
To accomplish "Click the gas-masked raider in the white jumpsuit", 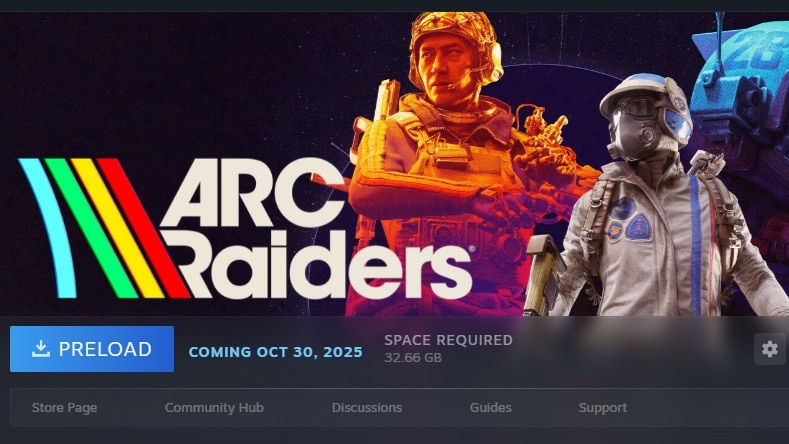I will click(659, 201).
